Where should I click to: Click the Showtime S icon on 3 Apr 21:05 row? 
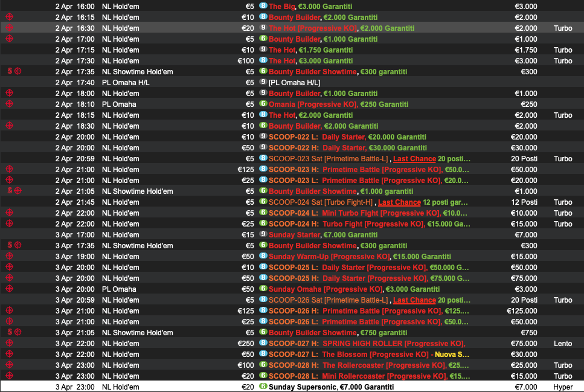point(10,332)
